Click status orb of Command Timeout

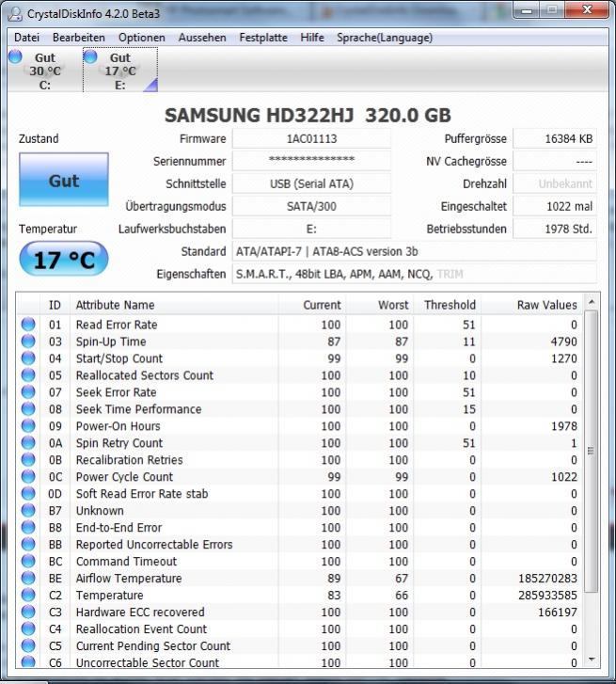28,561
